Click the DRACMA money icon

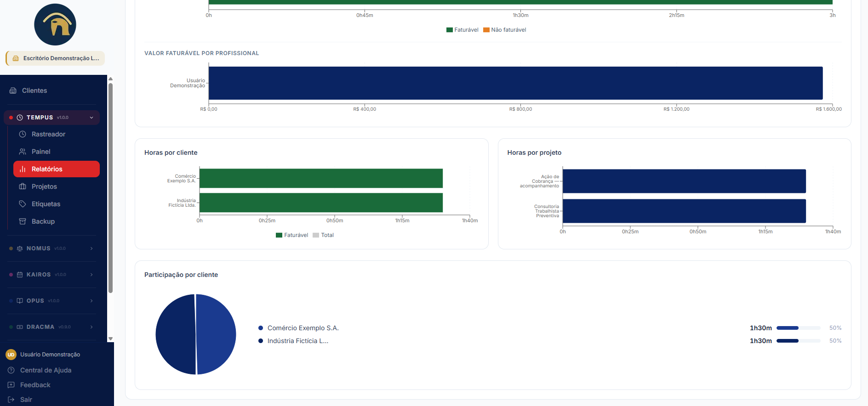coord(20,327)
